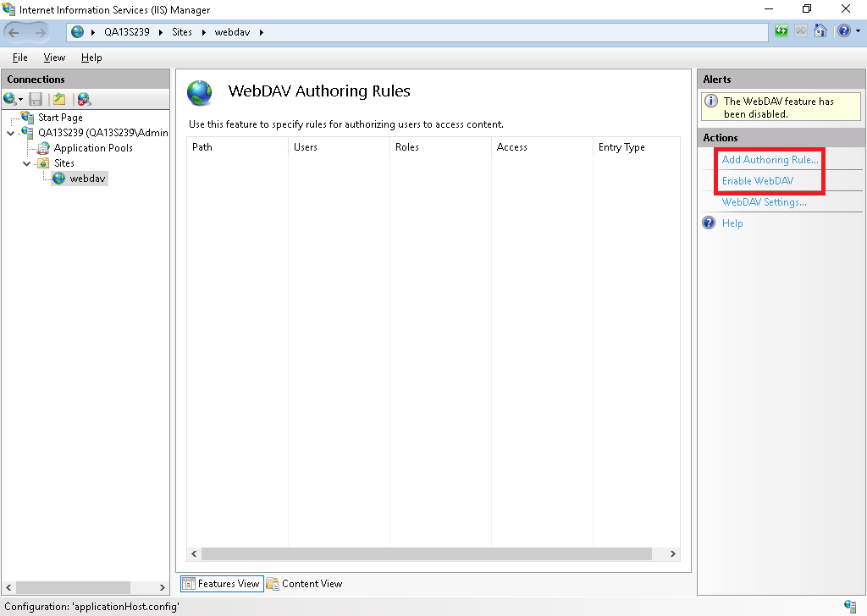Image resolution: width=867 pixels, height=616 pixels.
Task: Click the Delete Connection icon
Action: (83, 99)
